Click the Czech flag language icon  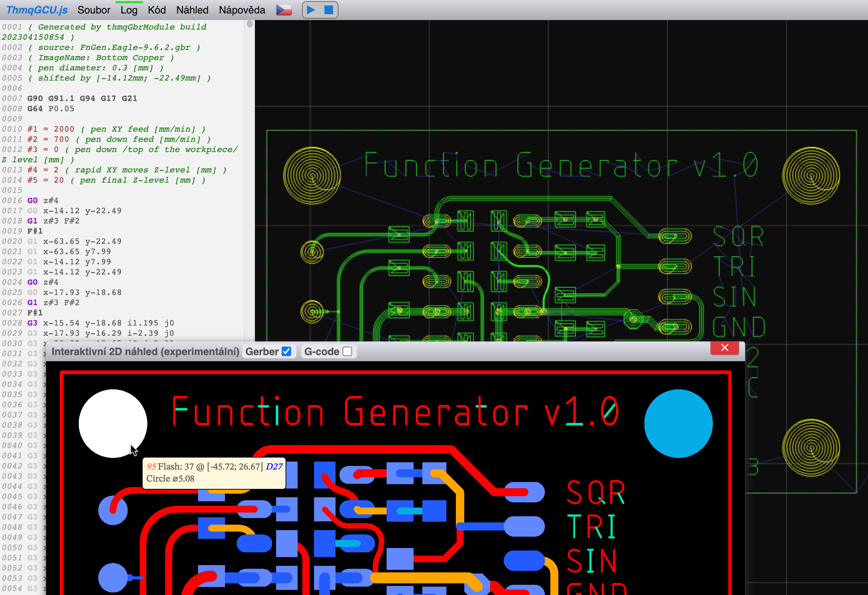pos(284,10)
